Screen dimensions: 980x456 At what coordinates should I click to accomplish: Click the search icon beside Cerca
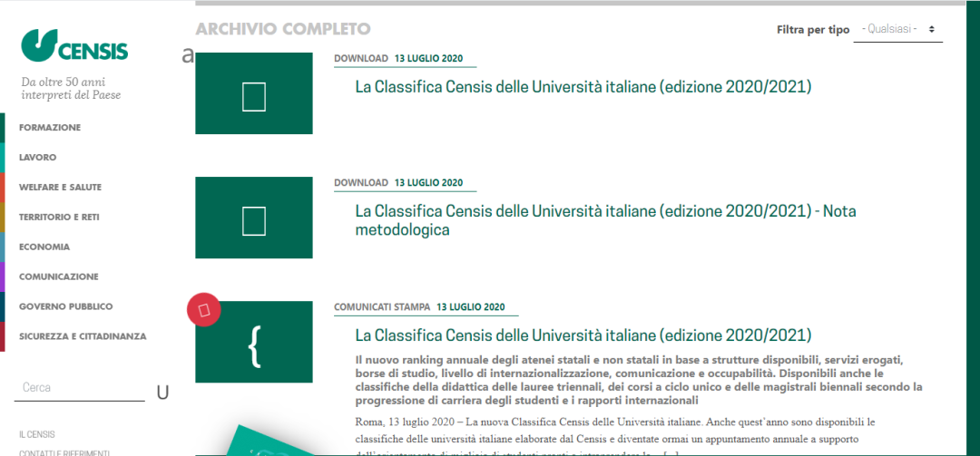[x=162, y=393]
